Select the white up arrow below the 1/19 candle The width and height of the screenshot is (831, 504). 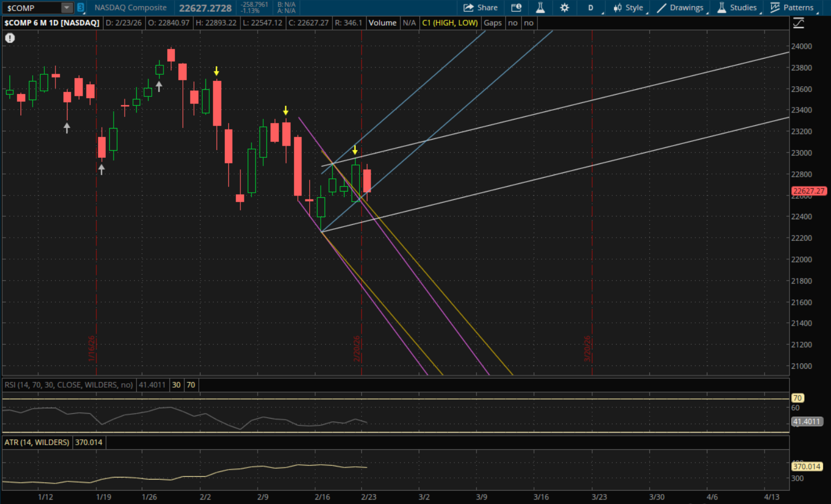(x=101, y=169)
